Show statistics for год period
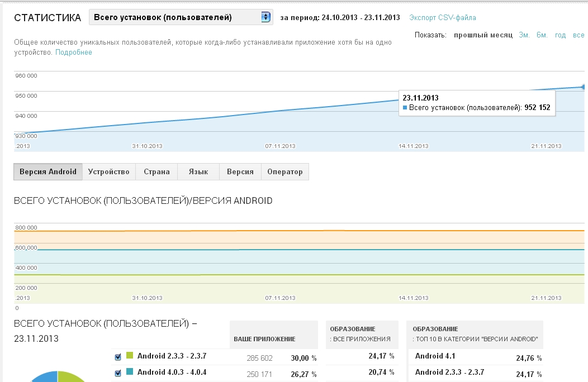Viewport: 588px width, 382px height. click(560, 35)
